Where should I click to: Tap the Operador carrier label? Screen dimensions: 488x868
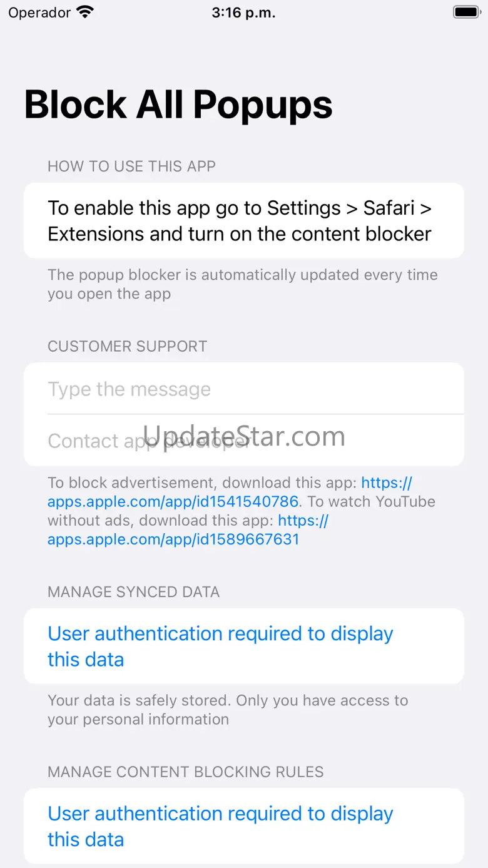39,13
